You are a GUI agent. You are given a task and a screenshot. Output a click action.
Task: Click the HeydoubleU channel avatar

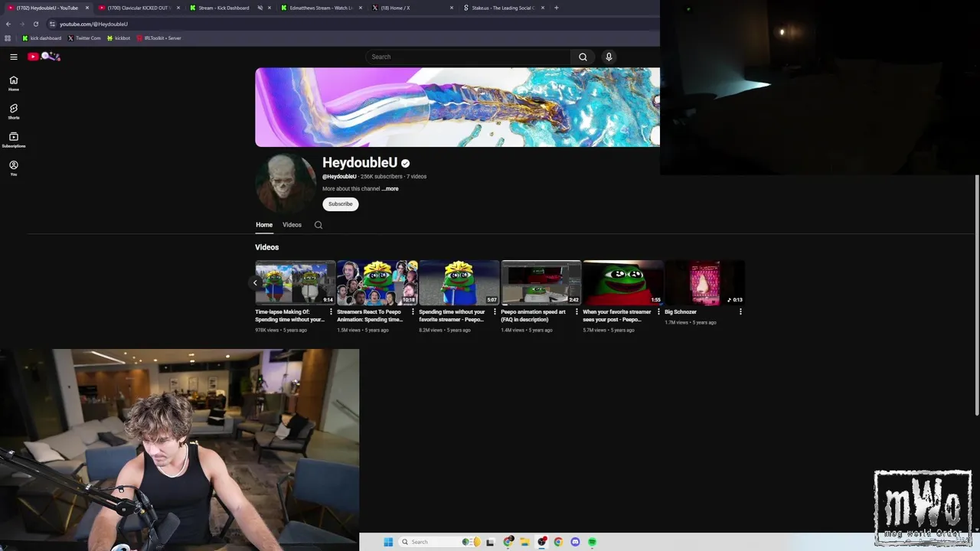click(x=286, y=184)
